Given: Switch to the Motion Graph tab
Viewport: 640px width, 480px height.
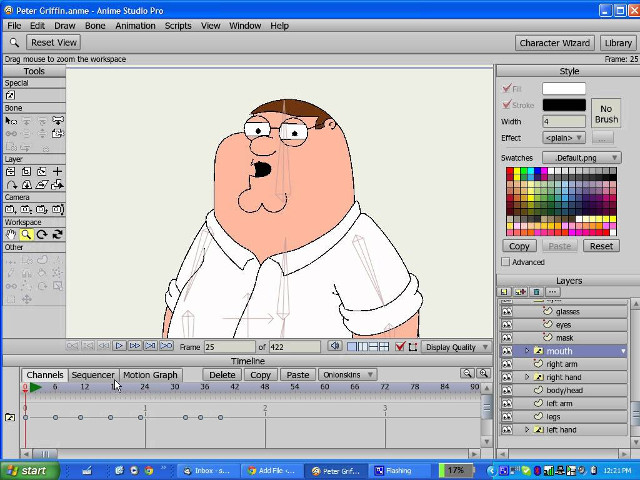Looking at the screenshot, I should pyautogui.click(x=150, y=375).
